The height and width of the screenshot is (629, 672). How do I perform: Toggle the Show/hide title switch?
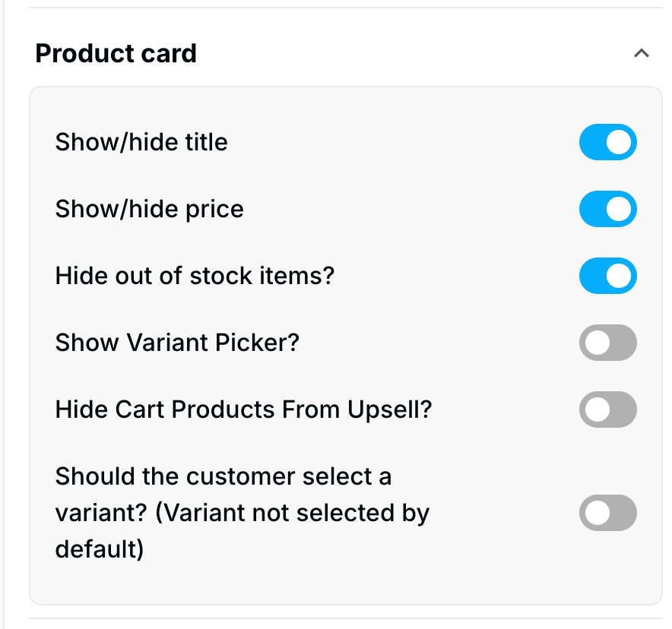(607, 143)
